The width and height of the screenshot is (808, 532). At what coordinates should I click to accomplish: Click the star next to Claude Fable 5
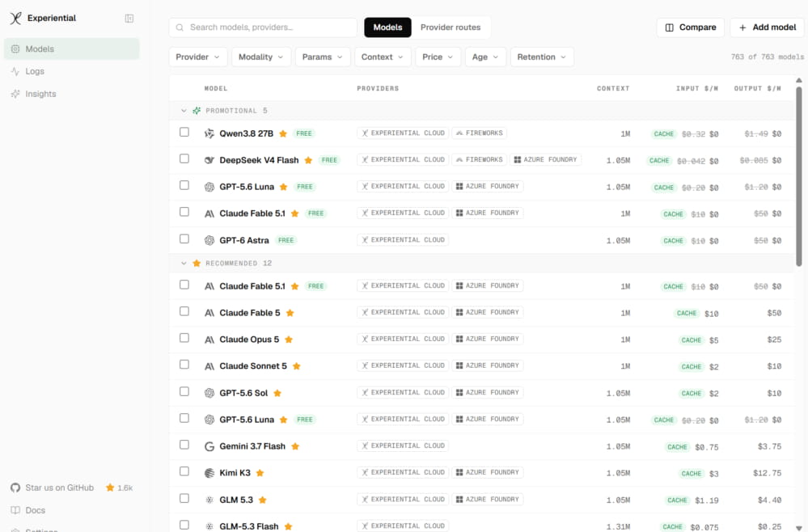point(290,313)
